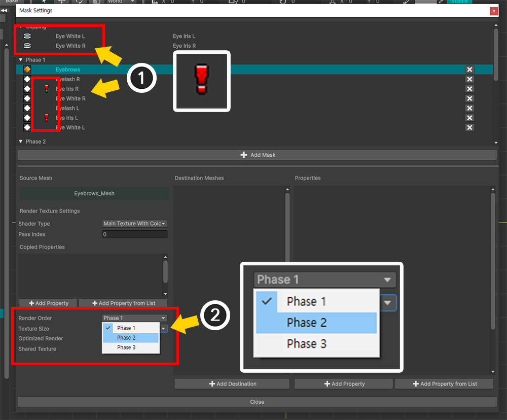Click the red warning icon on Eye Iris L

pyautogui.click(x=47, y=118)
